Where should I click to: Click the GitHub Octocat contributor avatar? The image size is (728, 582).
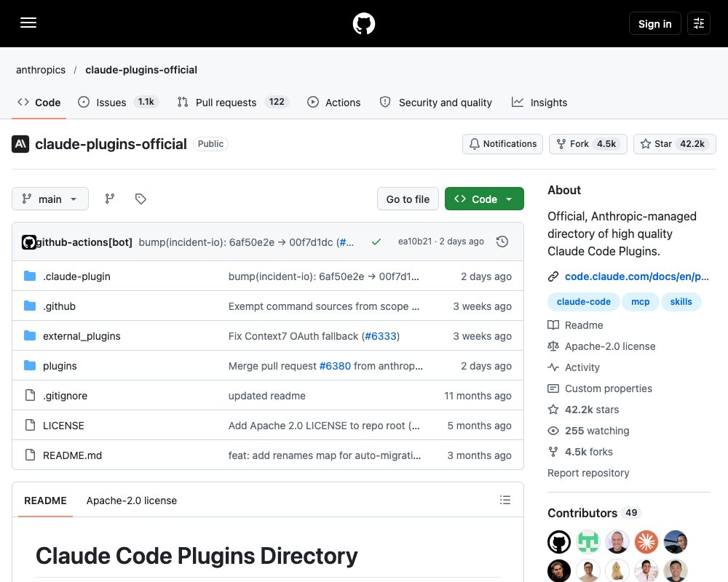(559, 541)
